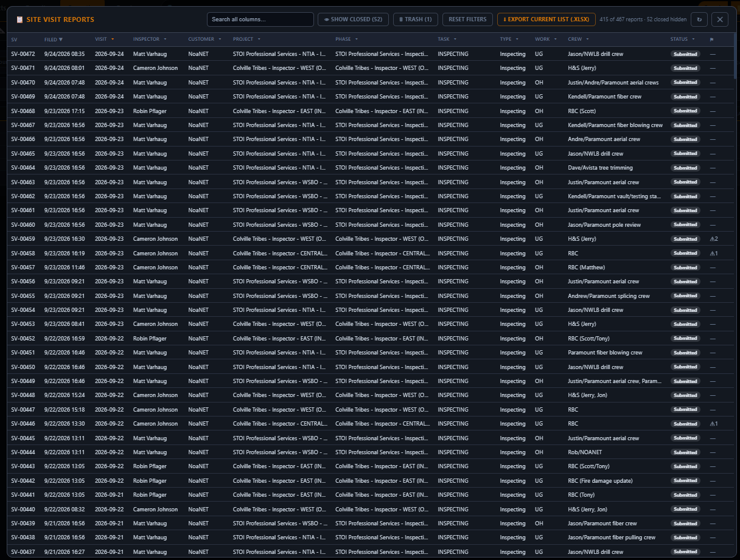Click the flag column header icon
The width and height of the screenshot is (740, 560).
pyautogui.click(x=711, y=40)
